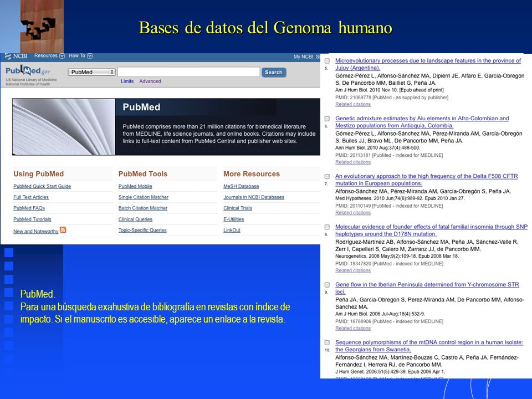Check the box for Delta F508 CFTR article
Image resolution: width=532 pixels, height=399 pixels.
pyautogui.click(x=327, y=176)
